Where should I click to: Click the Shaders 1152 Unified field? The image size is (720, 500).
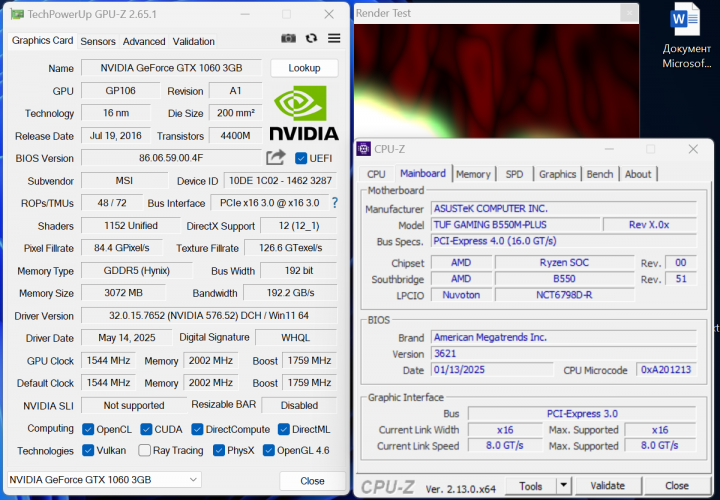131,225
